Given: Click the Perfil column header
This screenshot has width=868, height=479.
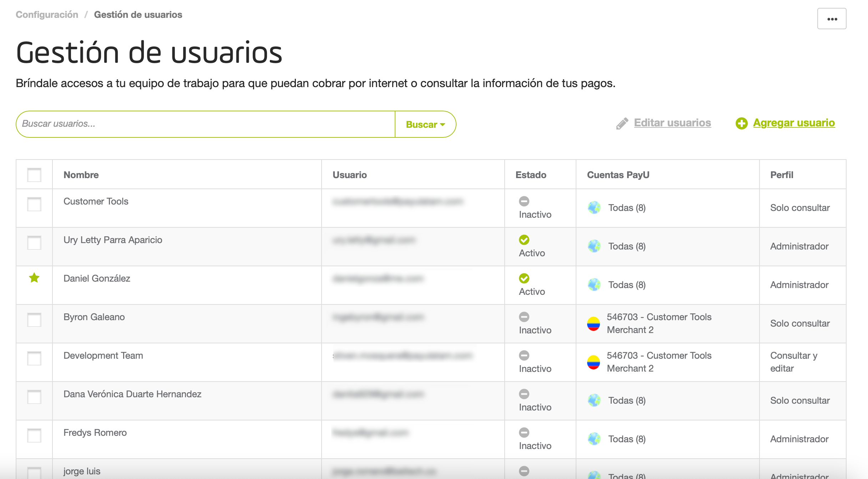Looking at the screenshot, I should click(x=782, y=175).
